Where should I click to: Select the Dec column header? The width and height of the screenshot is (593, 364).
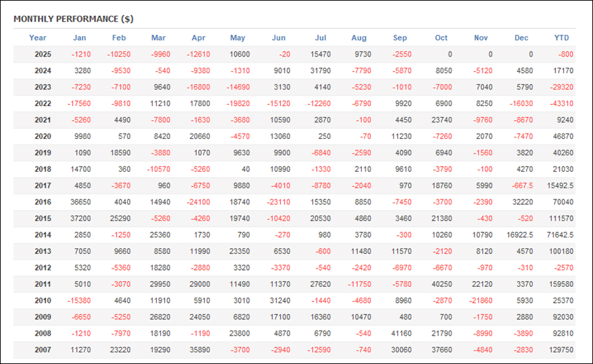click(x=521, y=38)
